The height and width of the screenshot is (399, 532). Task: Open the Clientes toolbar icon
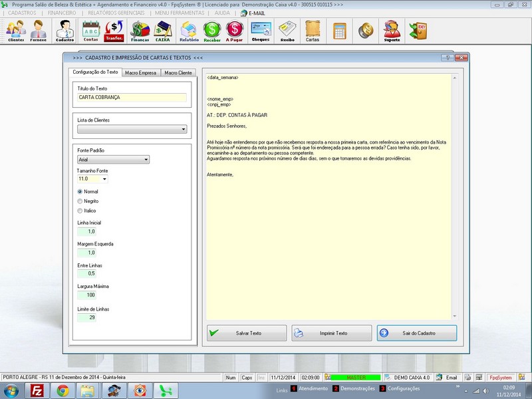16,31
